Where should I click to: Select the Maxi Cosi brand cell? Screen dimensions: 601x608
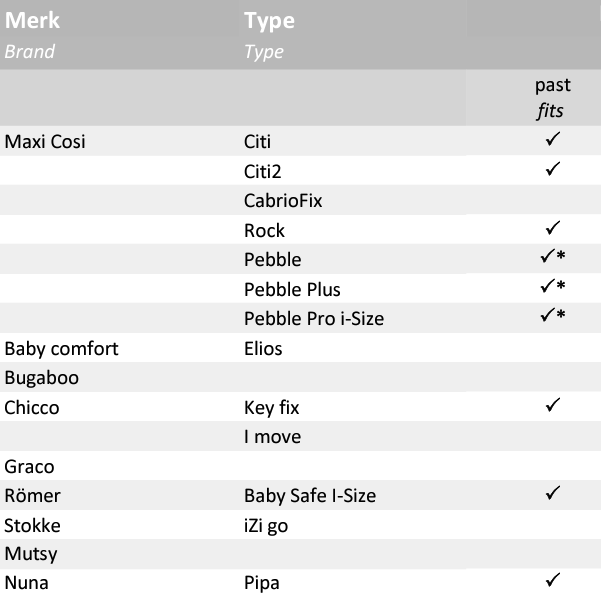tap(45, 141)
